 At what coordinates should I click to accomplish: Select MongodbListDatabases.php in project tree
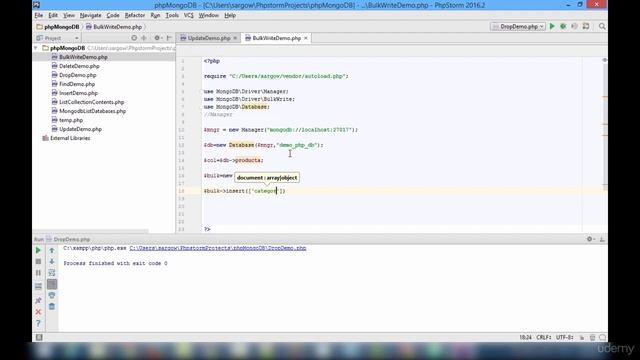(x=92, y=111)
